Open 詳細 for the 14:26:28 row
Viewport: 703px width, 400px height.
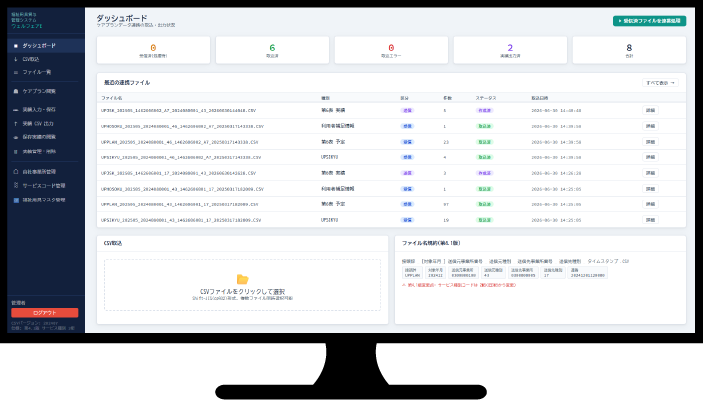click(650, 173)
